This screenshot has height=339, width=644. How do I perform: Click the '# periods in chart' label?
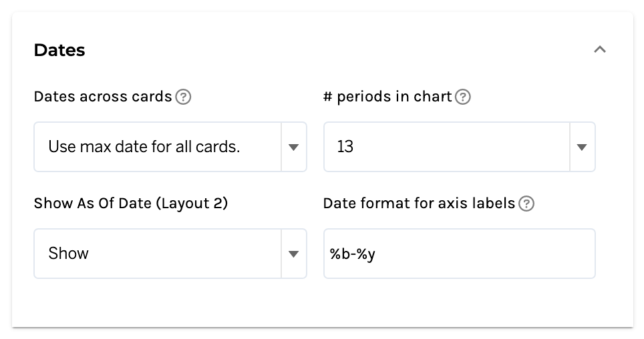387,97
